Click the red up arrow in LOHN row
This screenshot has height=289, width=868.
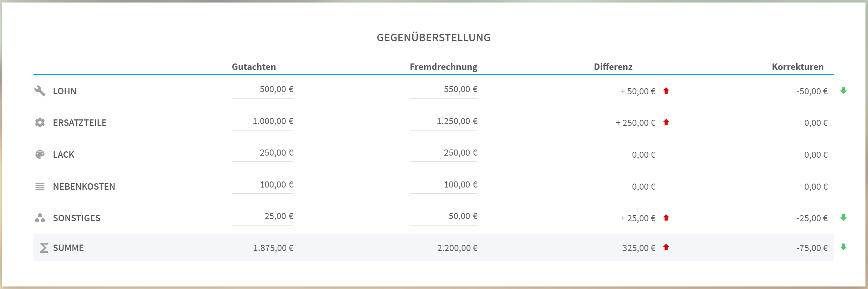(666, 91)
